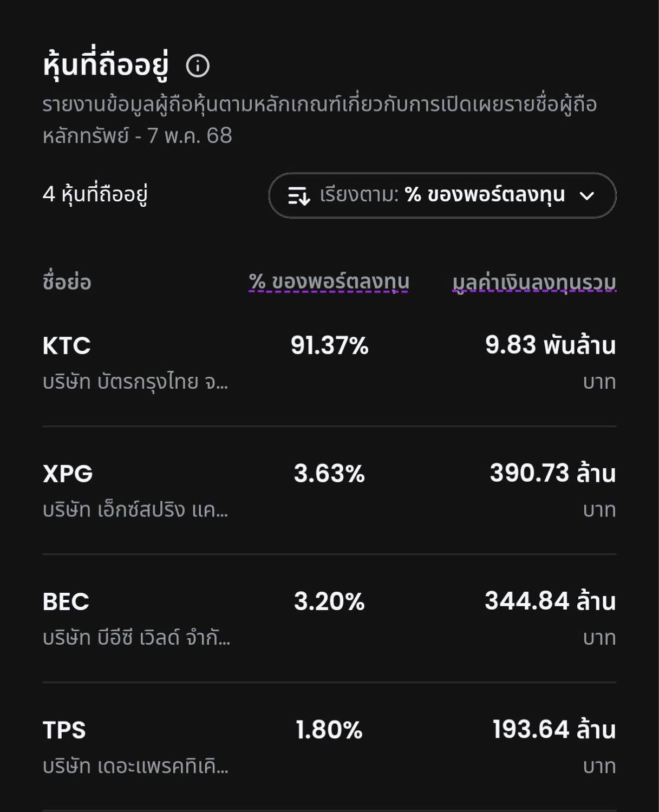The image size is (659, 812).
Task: Open the BEC stock symbol
Action: pyautogui.click(x=66, y=601)
